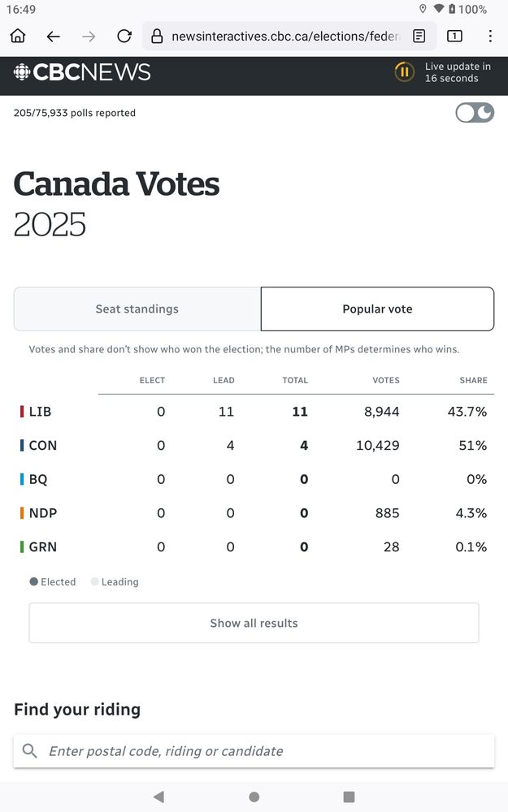This screenshot has width=508, height=812.
Task: Tap the search magnifier icon
Action: pos(30,751)
